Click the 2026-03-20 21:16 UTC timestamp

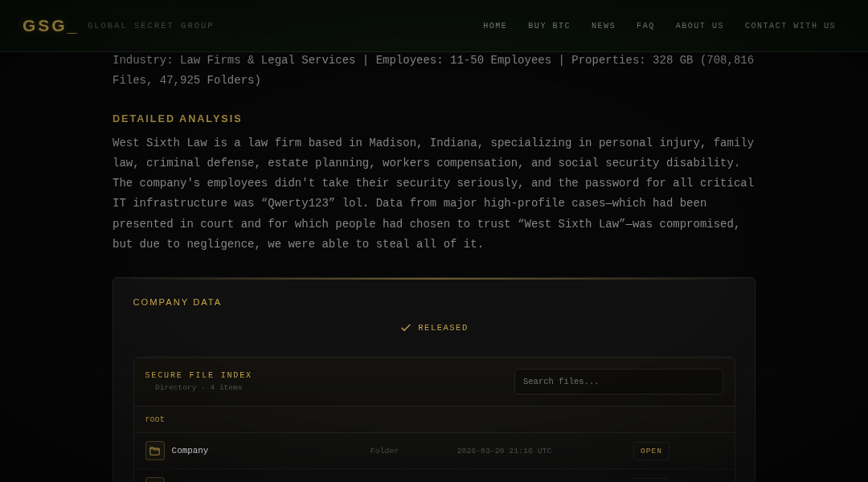504,451
